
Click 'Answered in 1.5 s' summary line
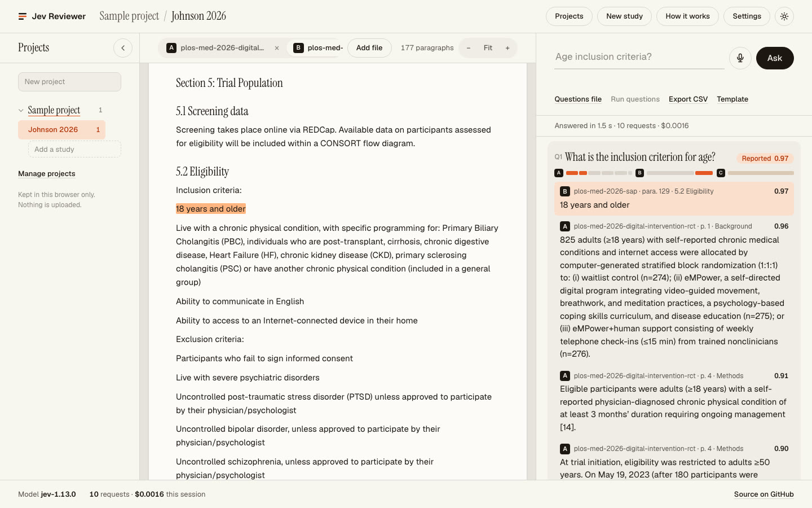621,126
